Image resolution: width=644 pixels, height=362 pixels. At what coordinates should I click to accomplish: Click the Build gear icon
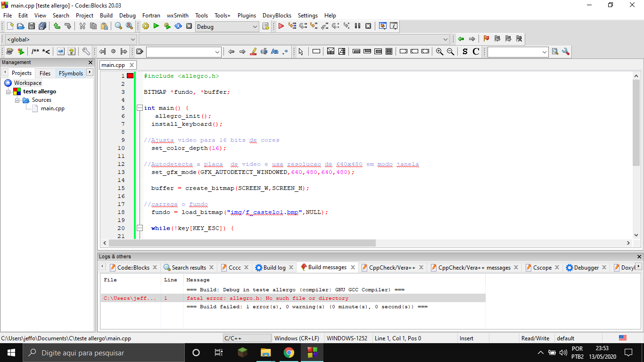click(x=146, y=26)
